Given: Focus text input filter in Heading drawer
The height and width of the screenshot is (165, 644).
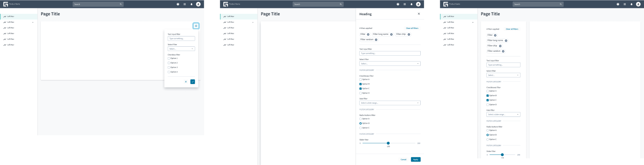Looking at the screenshot, I should click(390, 53).
